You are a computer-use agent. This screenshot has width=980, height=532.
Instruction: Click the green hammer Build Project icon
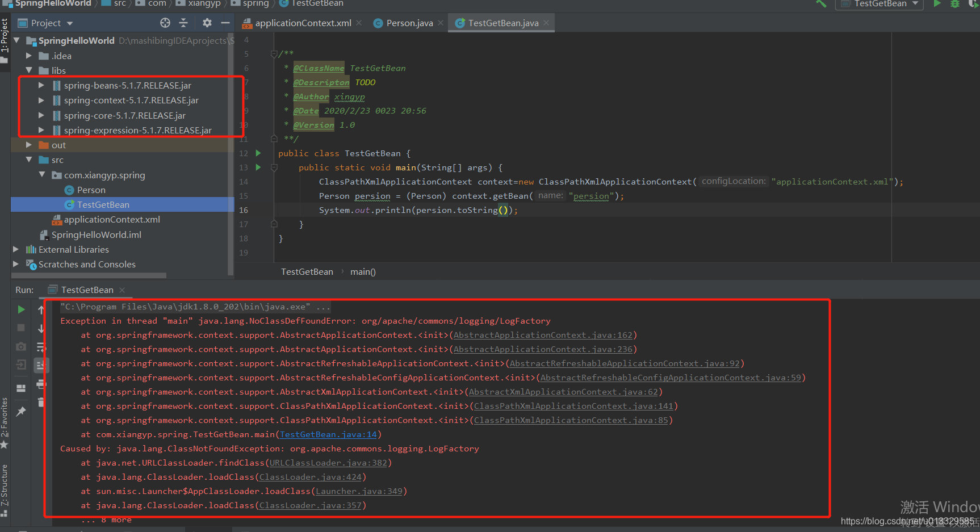pyautogui.click(x=821, y=3)
